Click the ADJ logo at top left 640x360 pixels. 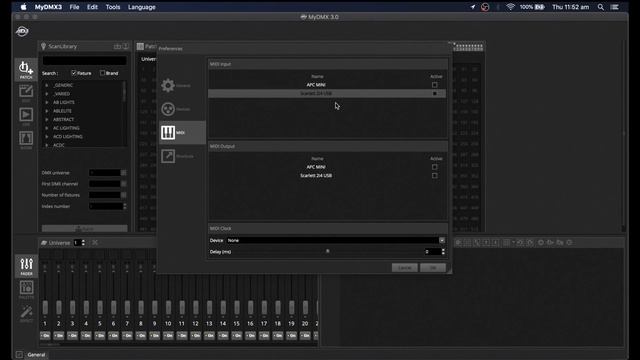[22, 31]
